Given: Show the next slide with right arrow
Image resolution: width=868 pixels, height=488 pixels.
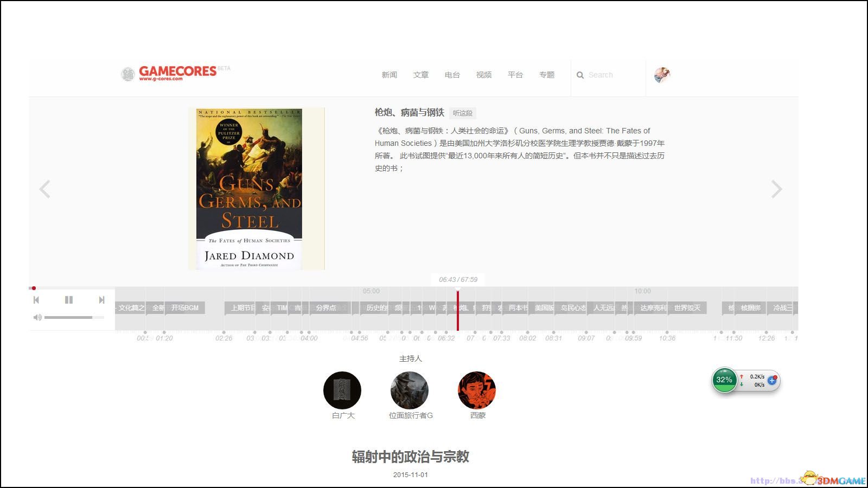Looking at the screenshot, I should click(777, 189).
